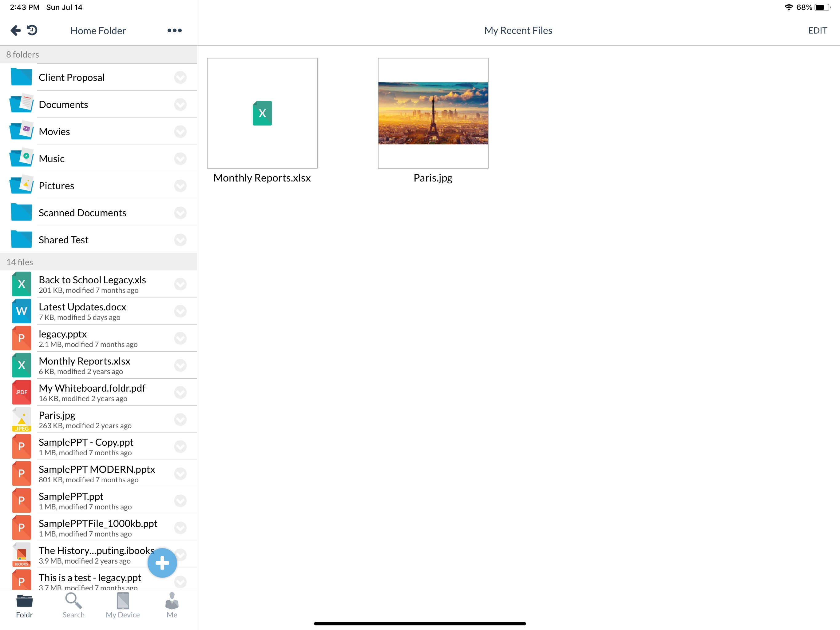Select SamplePPTFile_1000kb.ppt filename
Screen dimensions: 840x630
coord(98,523)
